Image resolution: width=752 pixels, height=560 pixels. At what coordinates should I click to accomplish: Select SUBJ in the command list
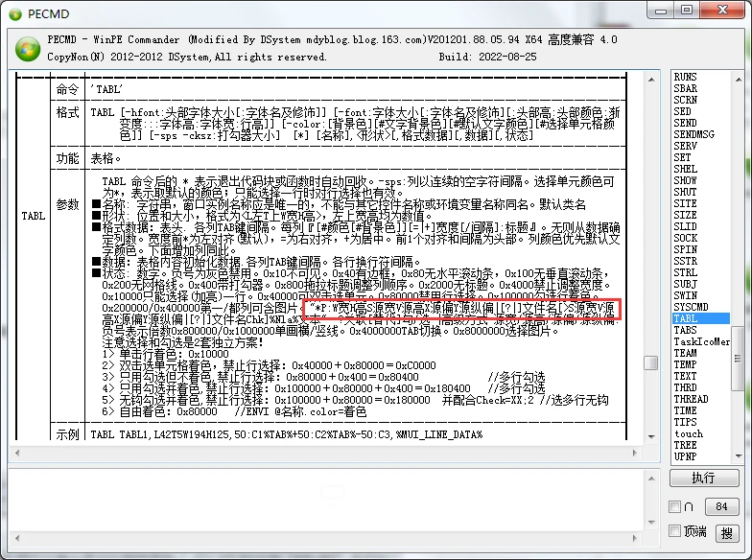(685, 284)
